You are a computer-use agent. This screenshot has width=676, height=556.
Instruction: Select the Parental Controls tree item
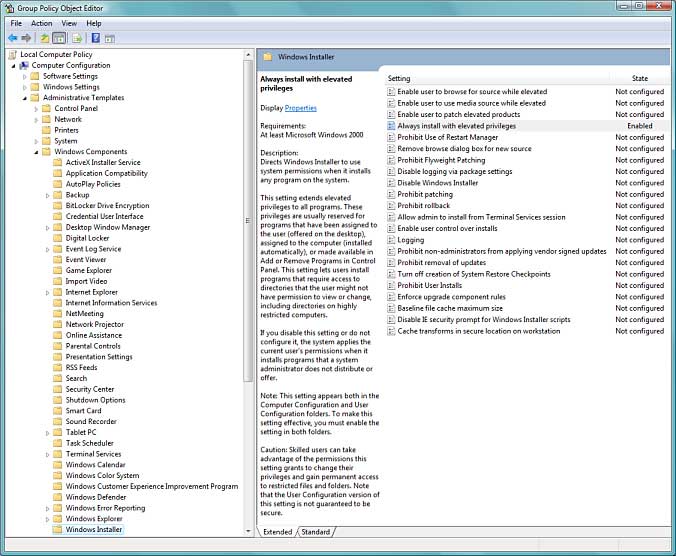point(93,346)
